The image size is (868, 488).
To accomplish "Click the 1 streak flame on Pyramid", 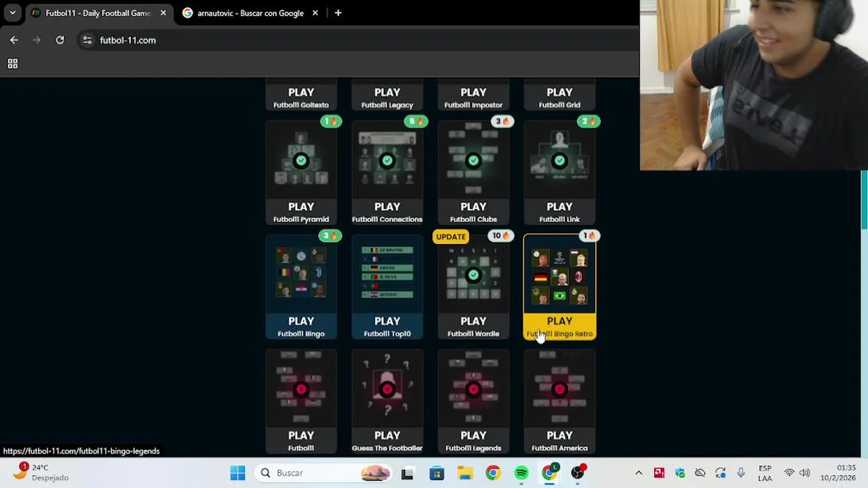I will click(x=330, y=121).
